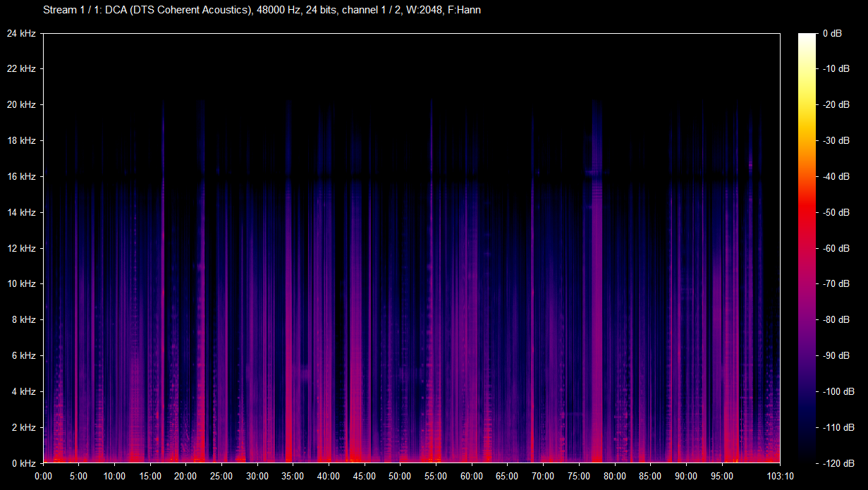Image resolution: width=868 pixels, height=490 pixels.
Task: Select the 50:00 time axis marker
Action: pyautogui.click(x=401, y=476)
